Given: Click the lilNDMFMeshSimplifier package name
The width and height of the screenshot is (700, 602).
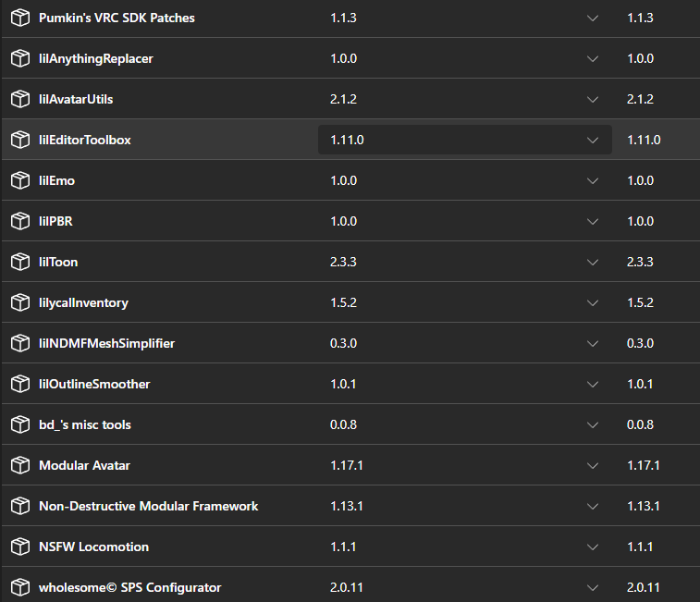Looking at the screenshot, I should click(x=106, y=343).
